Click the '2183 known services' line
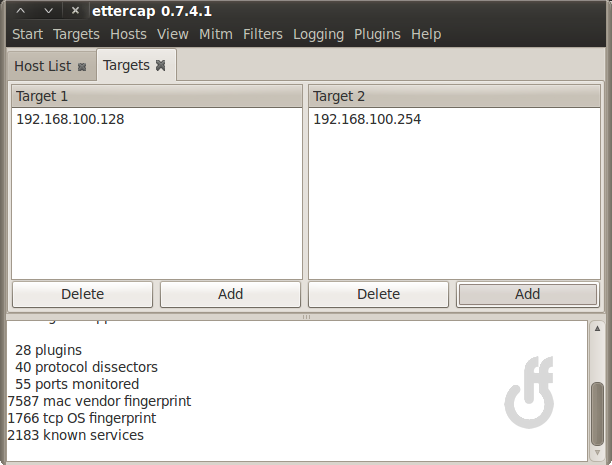This screenshot has width=612, height=465. coord(75,435)
